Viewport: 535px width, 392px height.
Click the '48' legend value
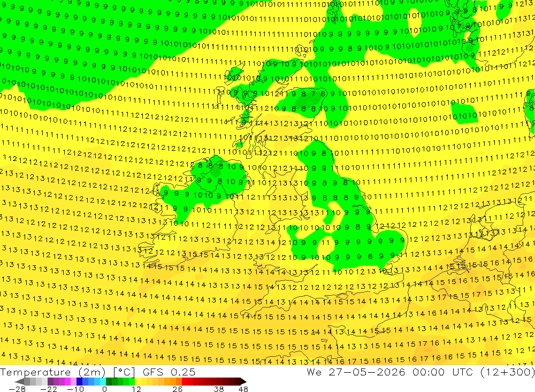pyautogui.click(x=243, y=389)
